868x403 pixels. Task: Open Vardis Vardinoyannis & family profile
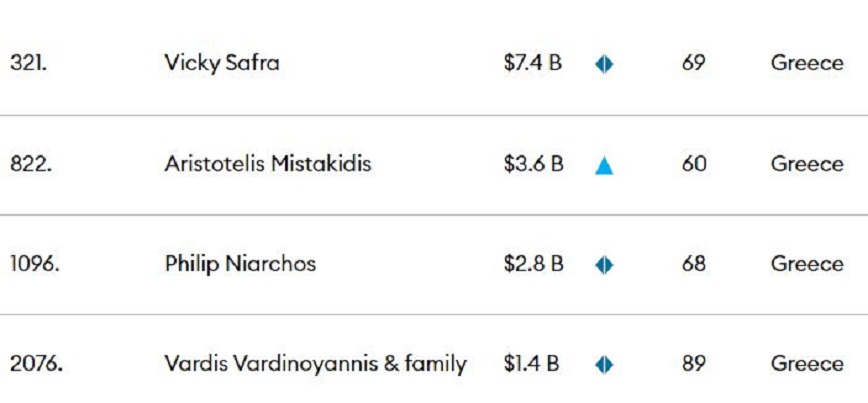315,364
